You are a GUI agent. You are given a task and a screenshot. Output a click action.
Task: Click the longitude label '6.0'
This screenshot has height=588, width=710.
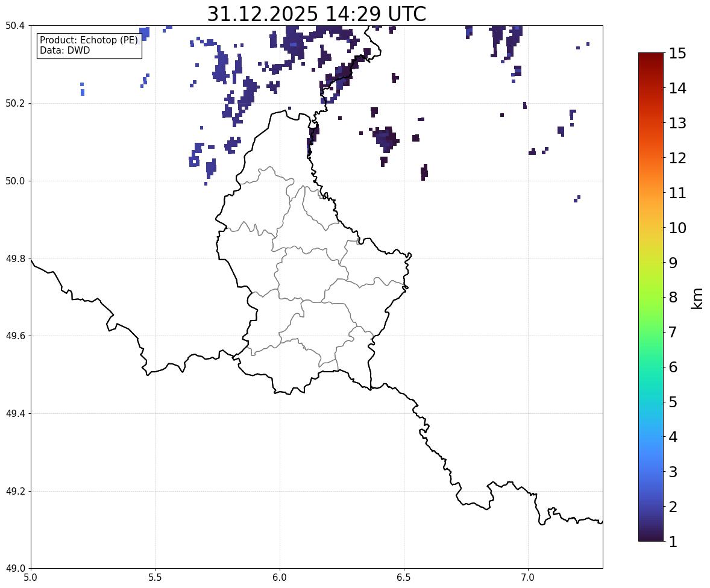280,578
